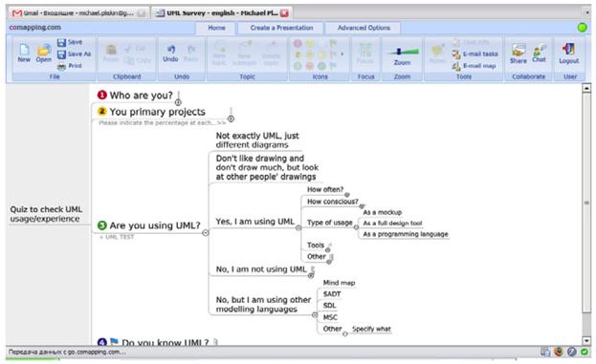Select As a full design tool node
Viewport: 596px width, 364px height.
[x=392, y=224]
